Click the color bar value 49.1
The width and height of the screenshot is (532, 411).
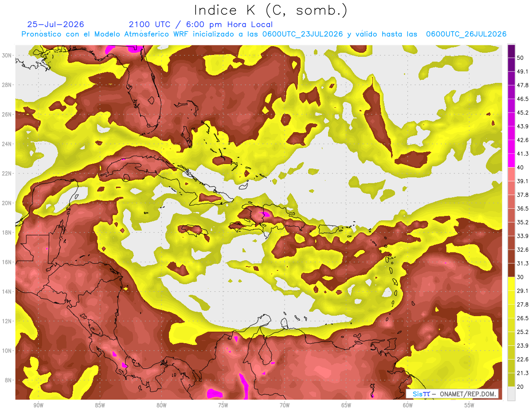click(x=522, y=71)
